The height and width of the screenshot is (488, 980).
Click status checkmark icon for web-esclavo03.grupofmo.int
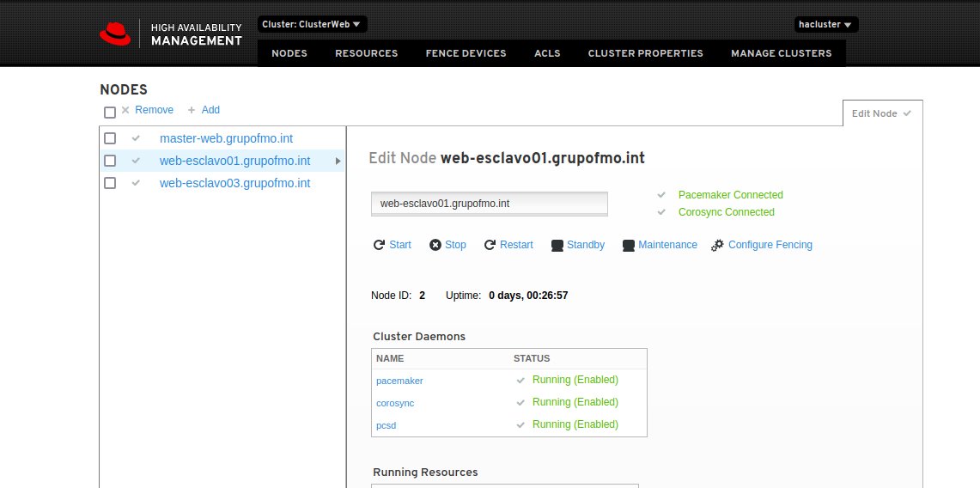click(x=136, y=183)
